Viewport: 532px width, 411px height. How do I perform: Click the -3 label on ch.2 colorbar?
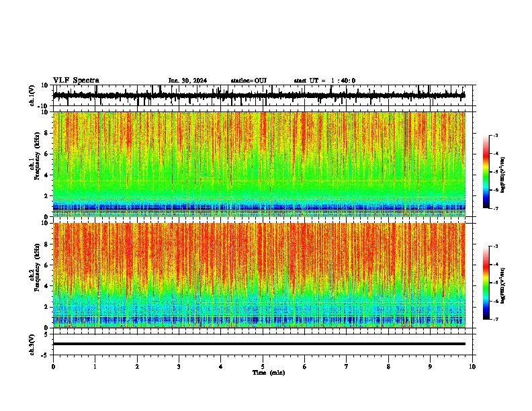pos(496,246)
